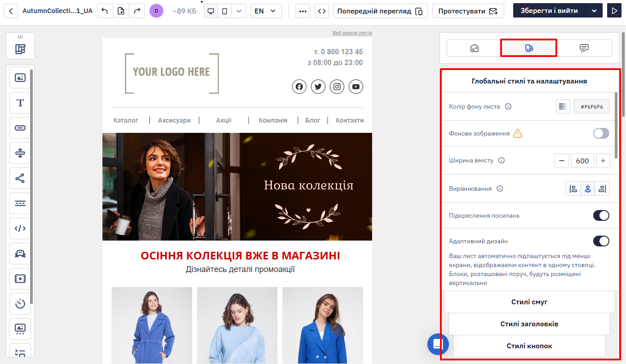
Task: Click the Facebook icon in email header
Action: click(x=299, y=87)
